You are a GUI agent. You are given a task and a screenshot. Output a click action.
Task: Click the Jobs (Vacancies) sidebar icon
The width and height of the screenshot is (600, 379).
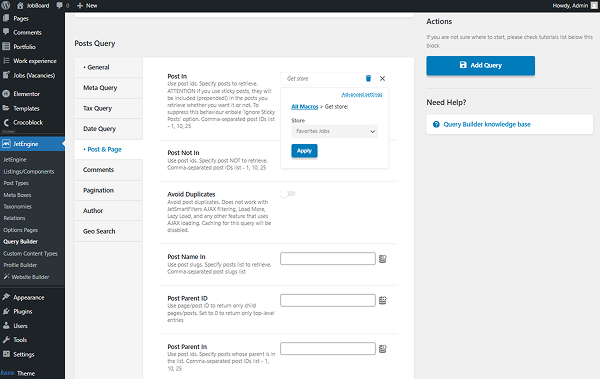coord(6,75)
